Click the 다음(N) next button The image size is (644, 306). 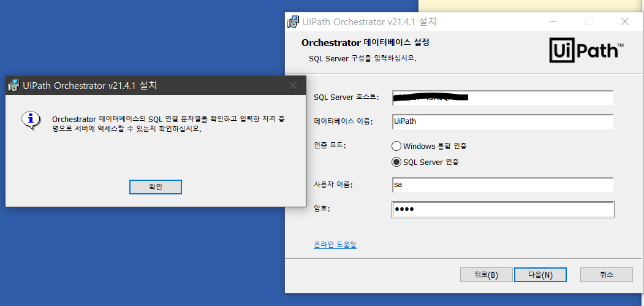[540, 275]
